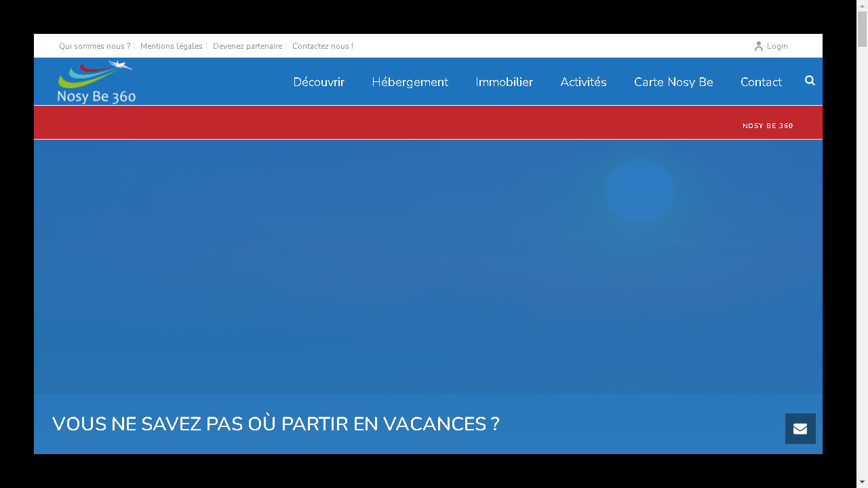Open Devenez partenaire link

(x=248, y=46)
